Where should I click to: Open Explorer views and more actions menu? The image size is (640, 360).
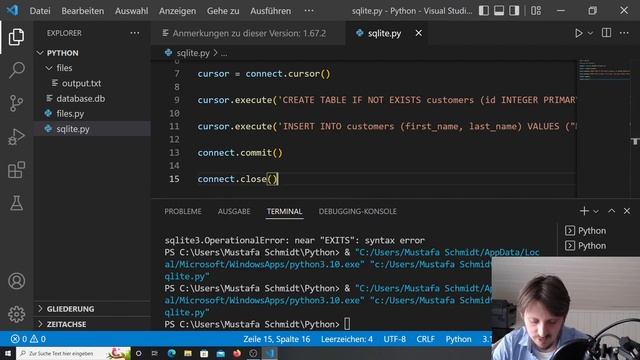point(135,33)
